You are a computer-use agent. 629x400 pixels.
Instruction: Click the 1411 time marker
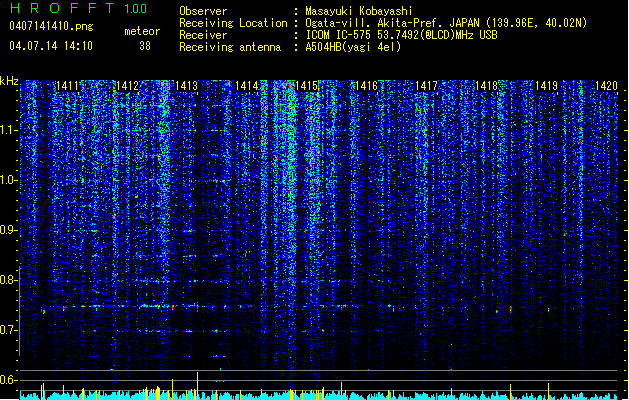67,86
